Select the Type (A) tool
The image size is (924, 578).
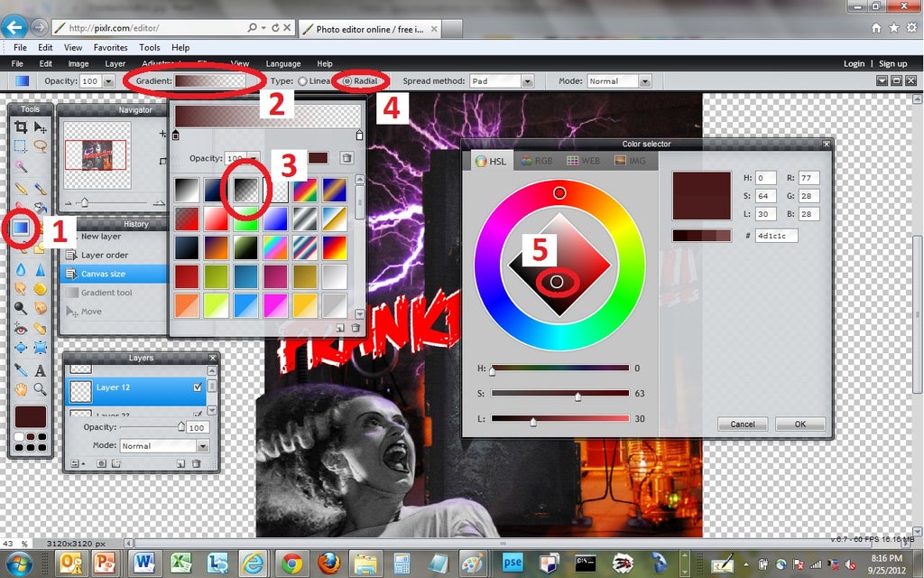pyautogui.click(x=40, y=369)
